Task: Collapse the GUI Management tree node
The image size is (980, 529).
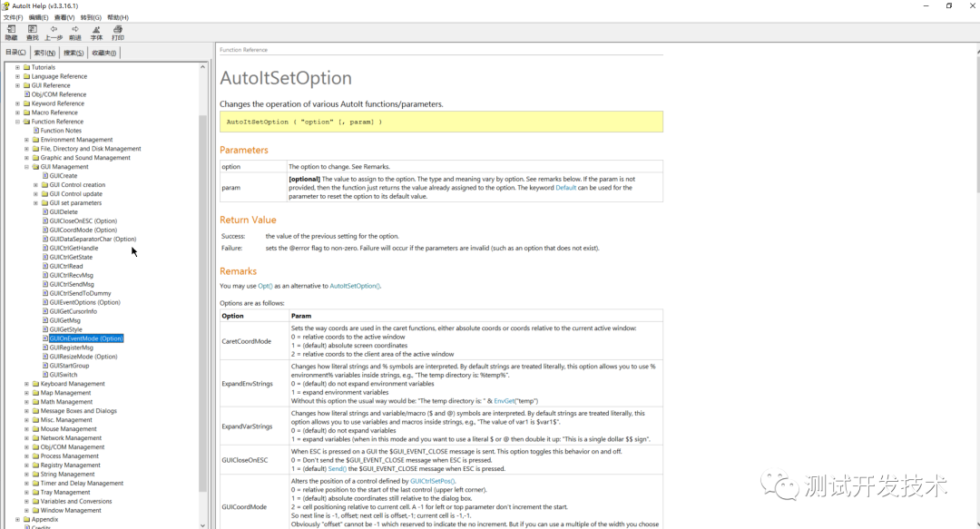Action: click(x=26, y=167)
